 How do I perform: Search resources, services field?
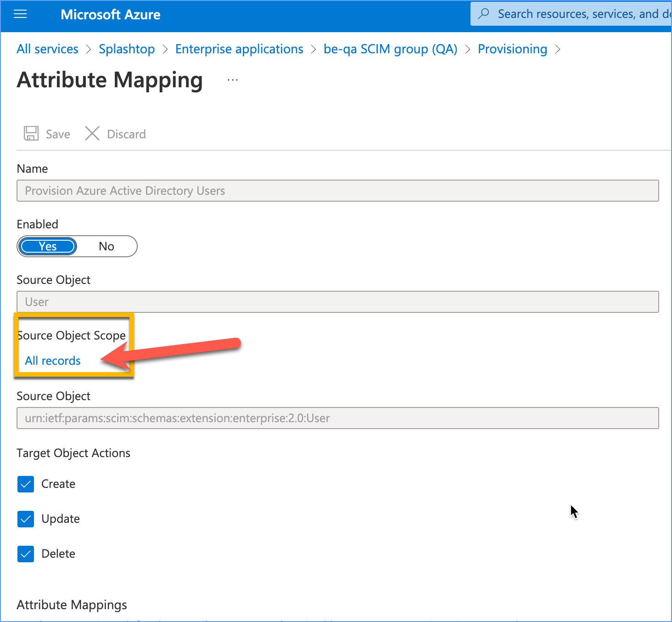[571, 14]
